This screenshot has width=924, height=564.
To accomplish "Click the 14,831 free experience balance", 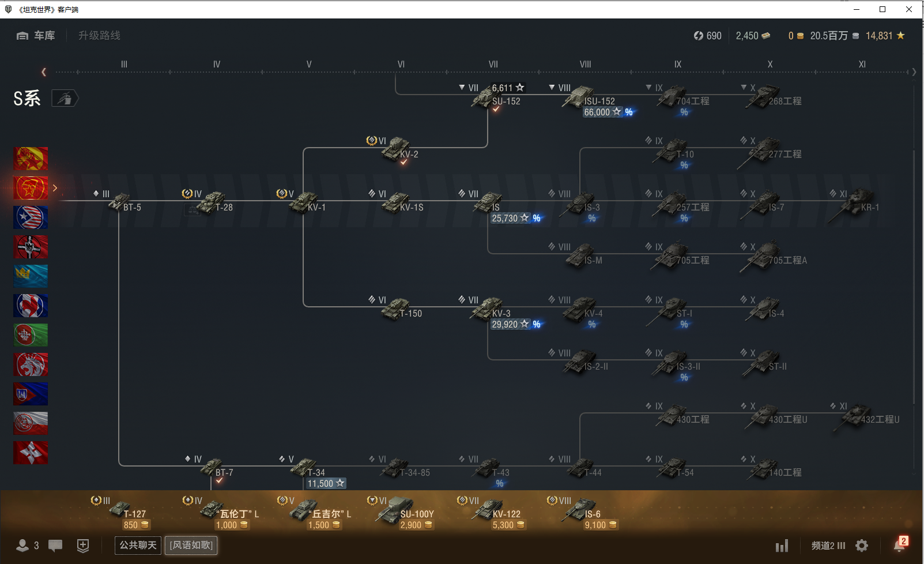I will coord(885,36).
